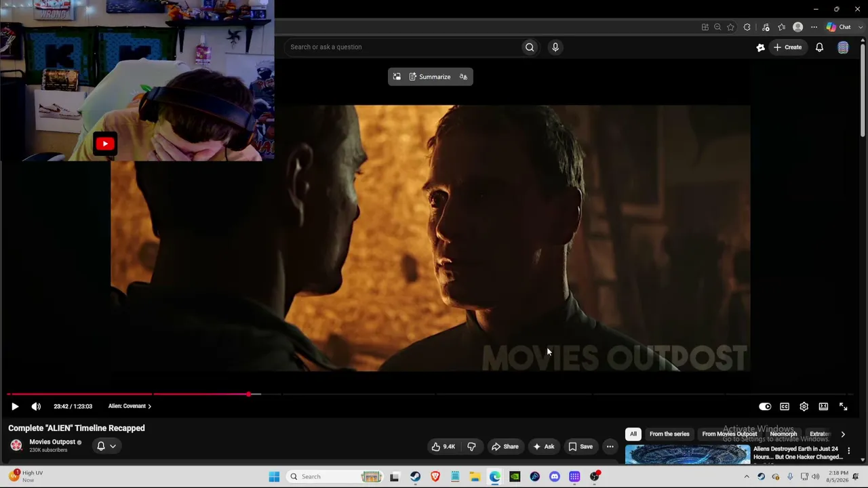The width and height of the screenshot is (868, 488).
Task: Select the From the series chip
Action: point(669,434)
